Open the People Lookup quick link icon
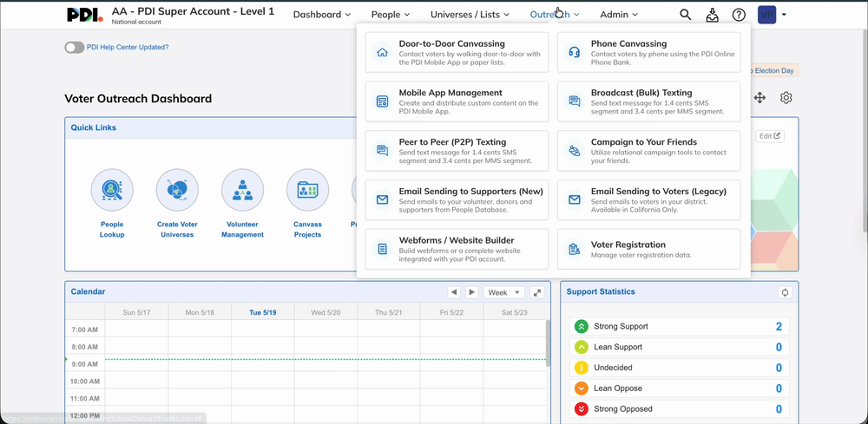 112,190
